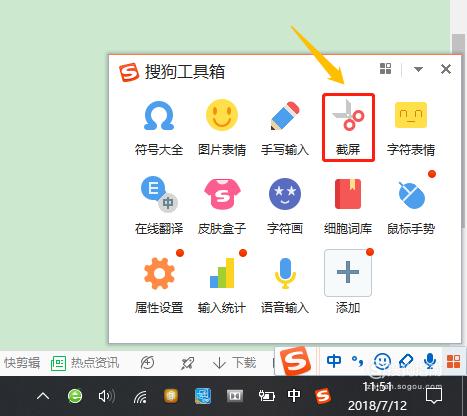Image resolution: width=467 pixels, height=416 pixels.
Task: Start the 截屏 scissors screenshot tool
Action: tap(348, 128)
